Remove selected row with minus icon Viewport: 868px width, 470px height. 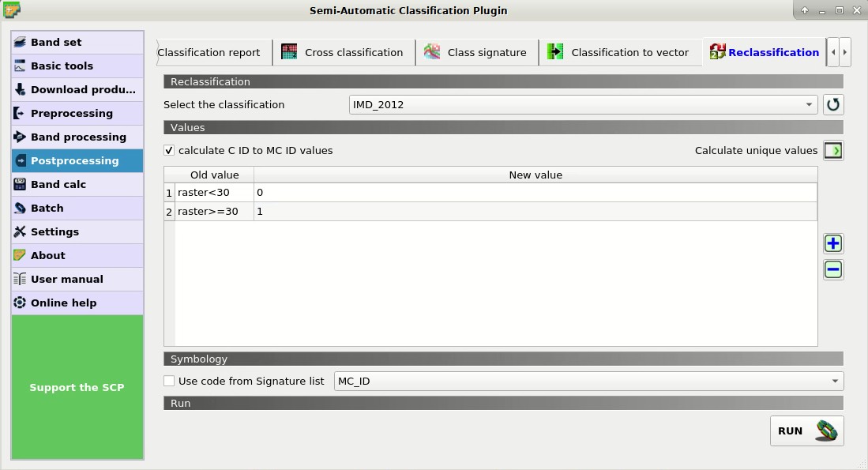click(x=833, y=269)
